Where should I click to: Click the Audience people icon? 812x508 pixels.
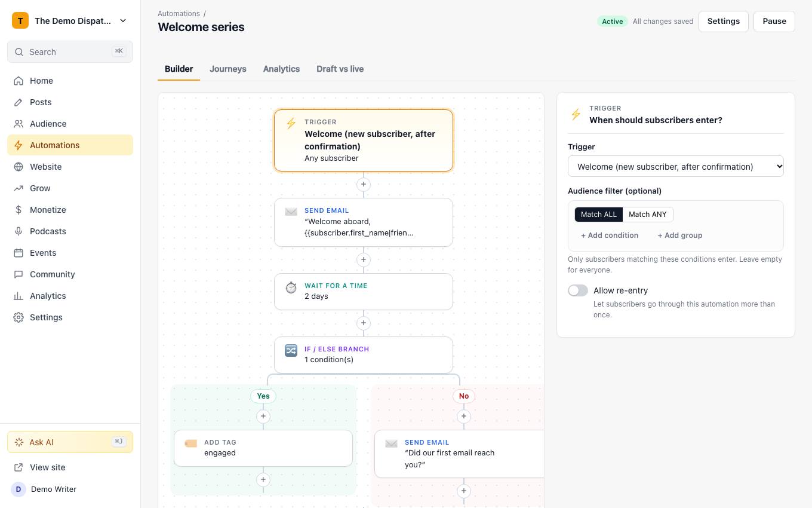(19, 124)
